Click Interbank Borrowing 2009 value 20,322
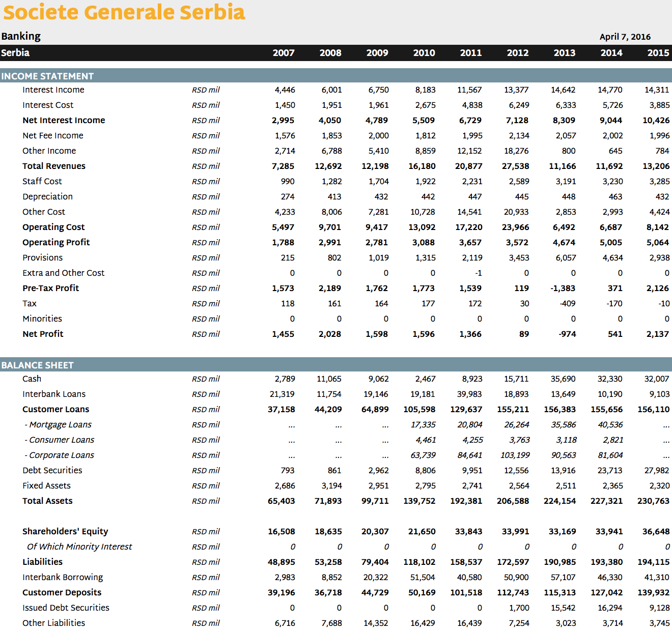Image resolution: width=672 pixels, height=631 pixels. [x=376, y=578]
